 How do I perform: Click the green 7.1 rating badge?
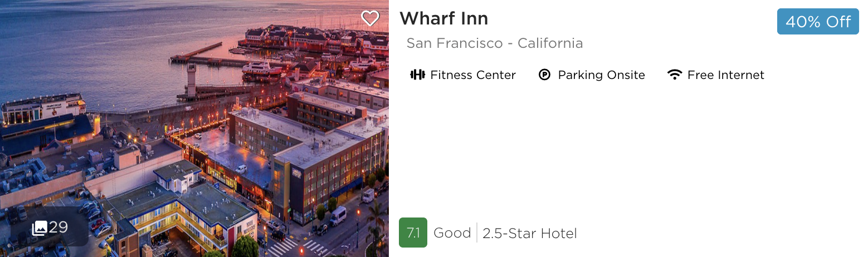tap(413, 233)
